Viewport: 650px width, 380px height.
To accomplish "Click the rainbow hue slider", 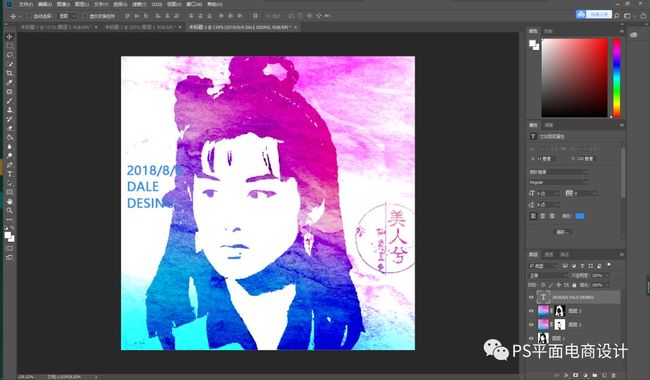I will coord(617,78).
